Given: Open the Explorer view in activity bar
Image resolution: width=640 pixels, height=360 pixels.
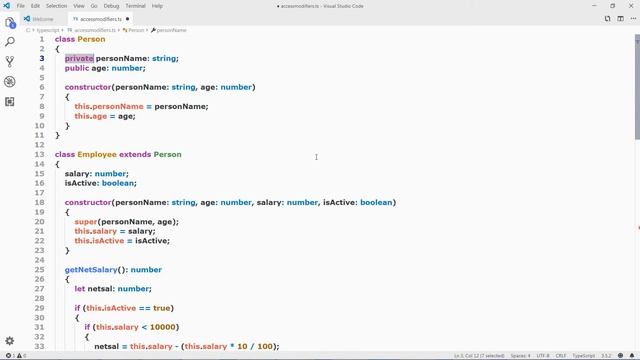Looking at the screenshot, I should pyautogui.click(x=10, y=23).
